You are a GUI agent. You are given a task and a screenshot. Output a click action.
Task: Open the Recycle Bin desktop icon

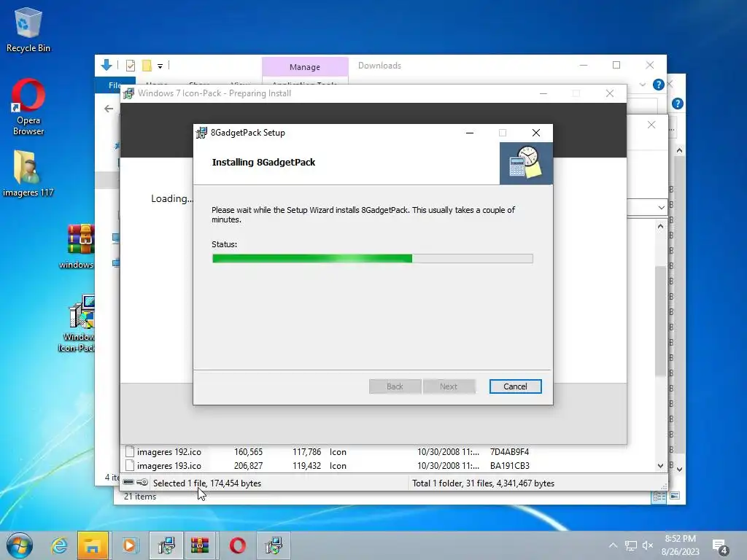28,29
